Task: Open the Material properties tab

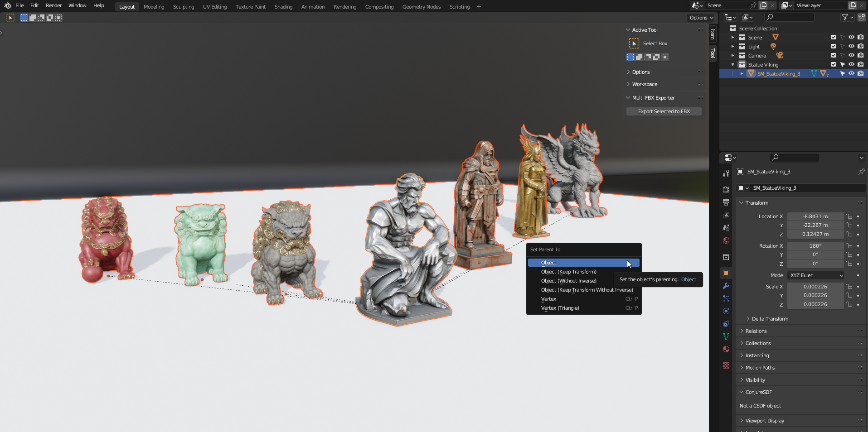Action: (x=726, y=349)
